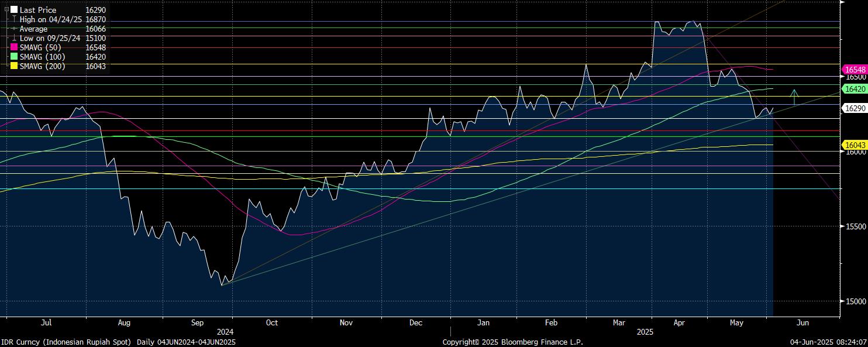Click the pink 16548 price axis tag
Viewport: 868px width, 347px height.
pos(855,69)
